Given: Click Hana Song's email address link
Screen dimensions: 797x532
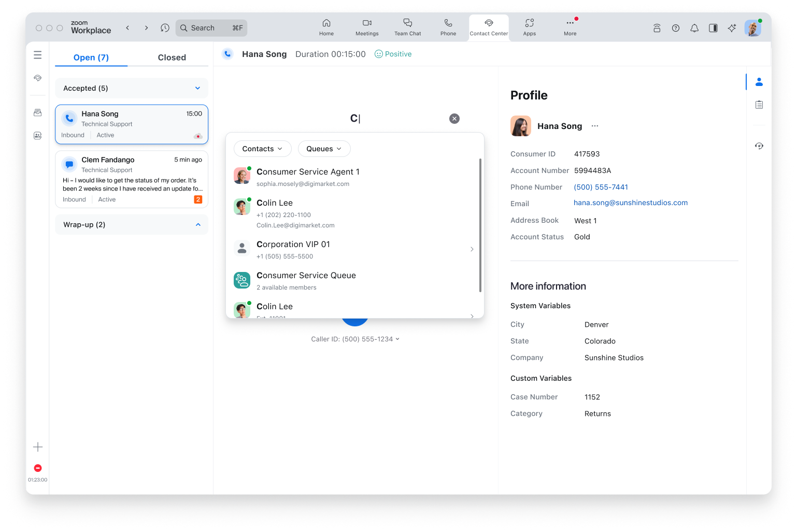Looking at the screenshot, I should coord(630,203).
